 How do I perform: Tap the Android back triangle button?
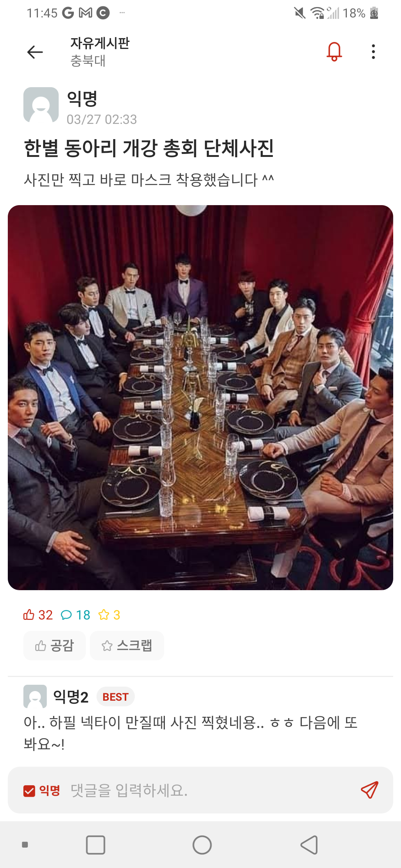tap(309, 845)
